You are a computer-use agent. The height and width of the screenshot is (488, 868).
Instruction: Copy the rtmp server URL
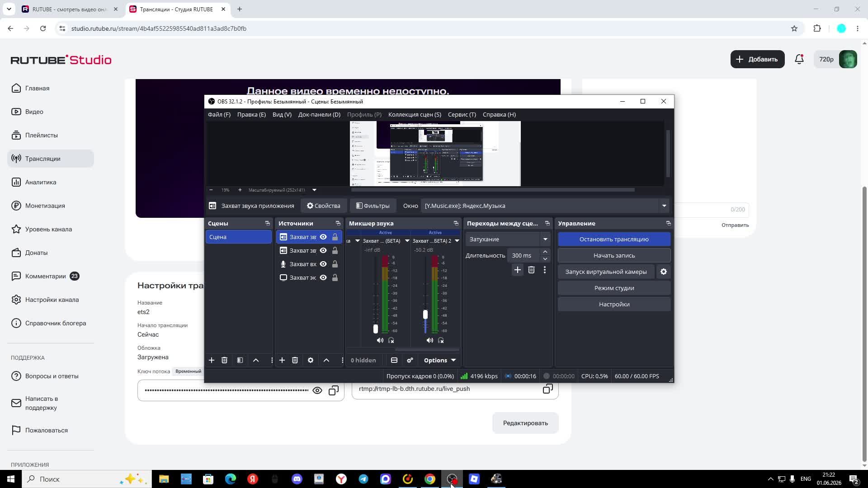pos(548,389)
